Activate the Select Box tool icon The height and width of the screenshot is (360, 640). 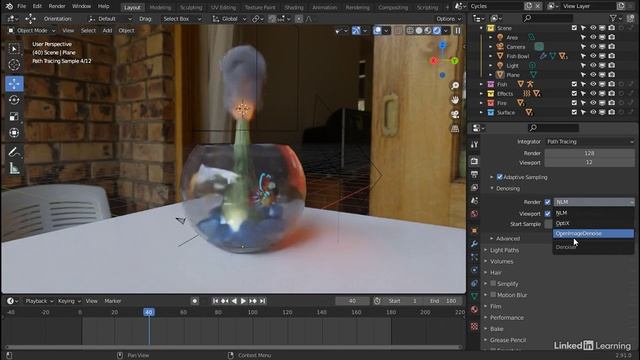click(14, 49)
